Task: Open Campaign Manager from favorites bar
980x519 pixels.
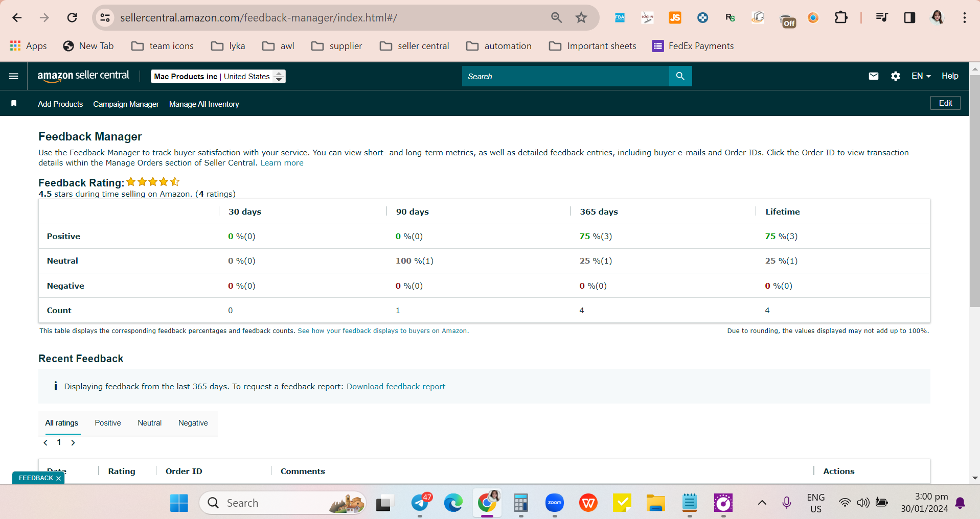Action: 126,104
